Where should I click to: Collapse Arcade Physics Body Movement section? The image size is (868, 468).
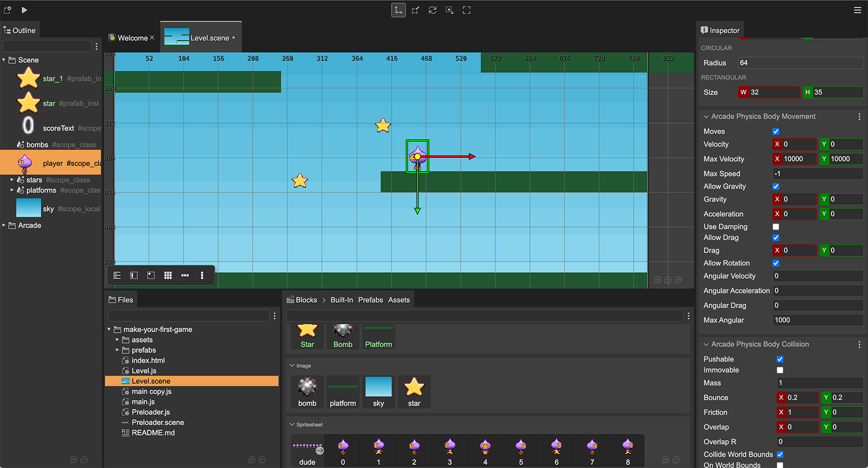tap(706, 117)
